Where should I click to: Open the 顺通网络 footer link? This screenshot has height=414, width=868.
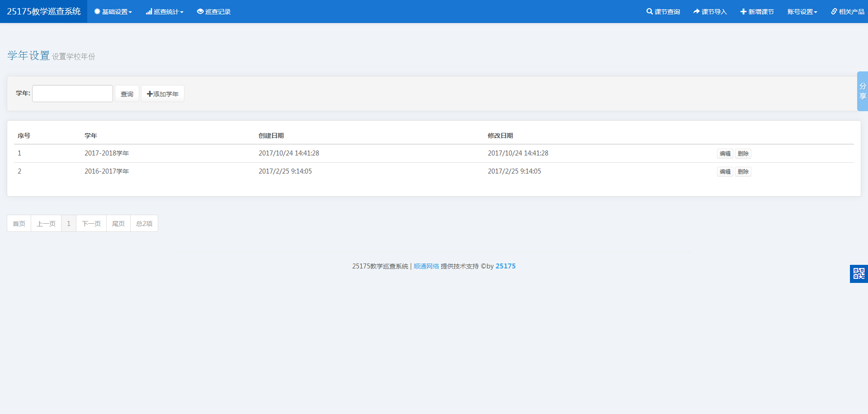(426, 266)
